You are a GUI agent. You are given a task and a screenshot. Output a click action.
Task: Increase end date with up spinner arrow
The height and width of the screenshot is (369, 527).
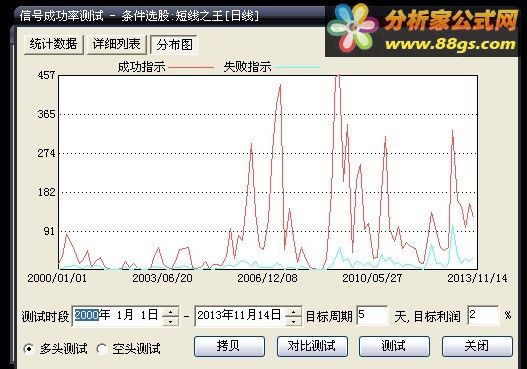tap(294, 312)
